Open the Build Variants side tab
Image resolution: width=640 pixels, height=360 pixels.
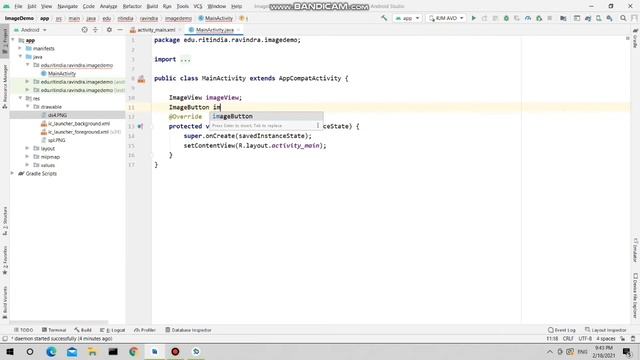[x=5, y=302]
